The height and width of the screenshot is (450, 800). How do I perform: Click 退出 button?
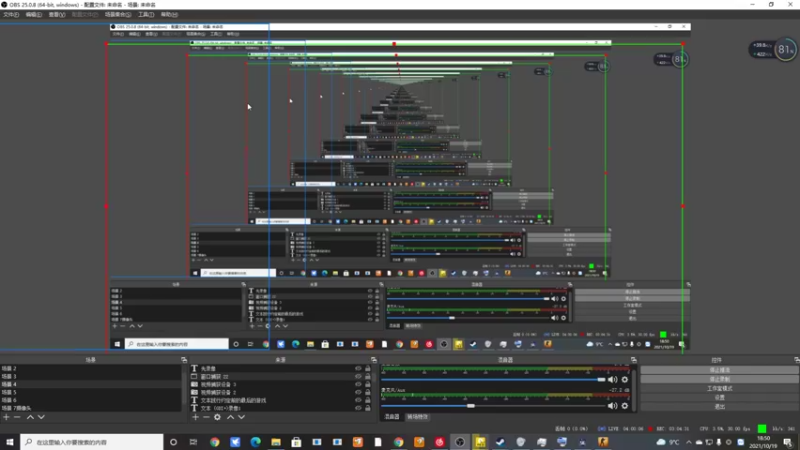click(719, 407)
